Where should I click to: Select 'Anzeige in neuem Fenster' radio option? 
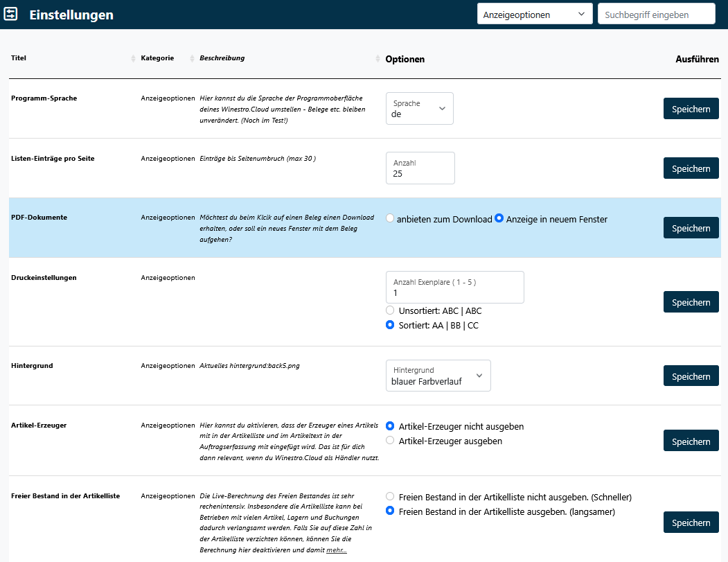pos(499,218)
